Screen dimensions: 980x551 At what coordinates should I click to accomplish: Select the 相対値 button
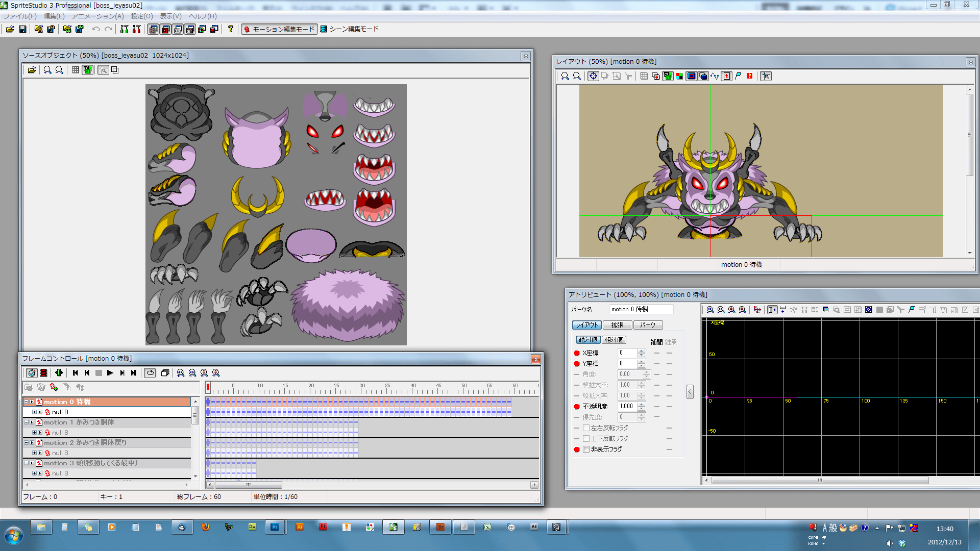coord(614,340)
